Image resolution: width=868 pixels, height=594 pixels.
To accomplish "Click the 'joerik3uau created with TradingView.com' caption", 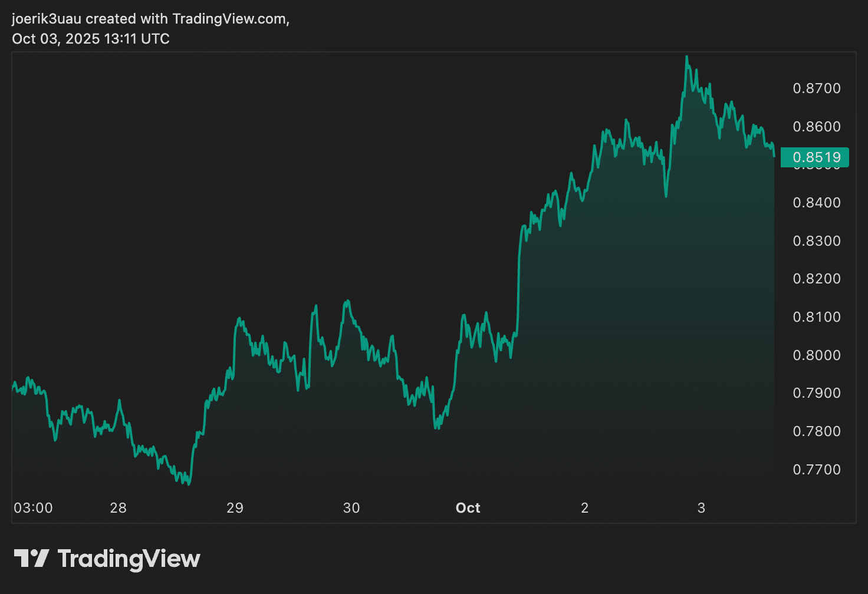I will coord(150,19).
